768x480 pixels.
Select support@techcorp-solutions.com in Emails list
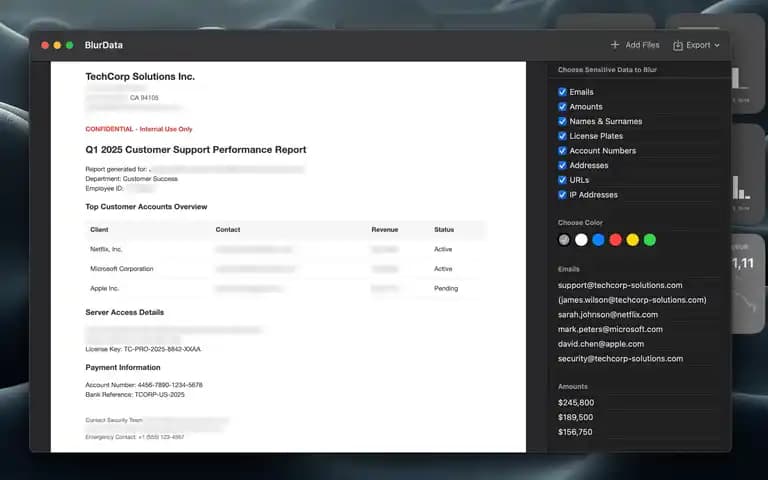(x=620, y=285)
